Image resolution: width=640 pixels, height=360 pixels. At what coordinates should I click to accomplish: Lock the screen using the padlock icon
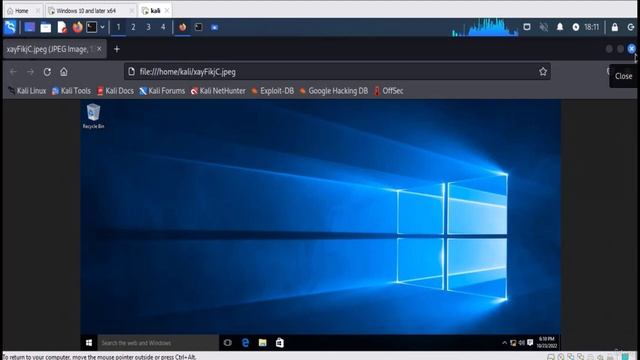tap(615, 27)
